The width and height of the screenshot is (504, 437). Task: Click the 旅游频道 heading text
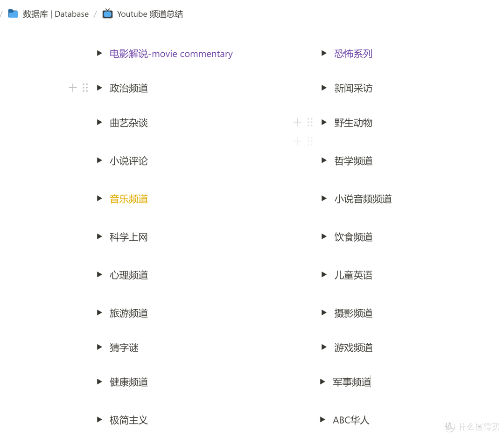pyautogui.click(x=129, y=313)
